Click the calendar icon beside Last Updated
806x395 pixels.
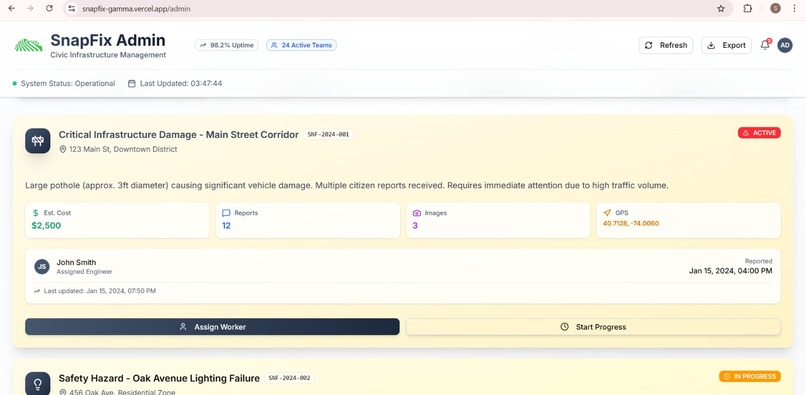132,83
